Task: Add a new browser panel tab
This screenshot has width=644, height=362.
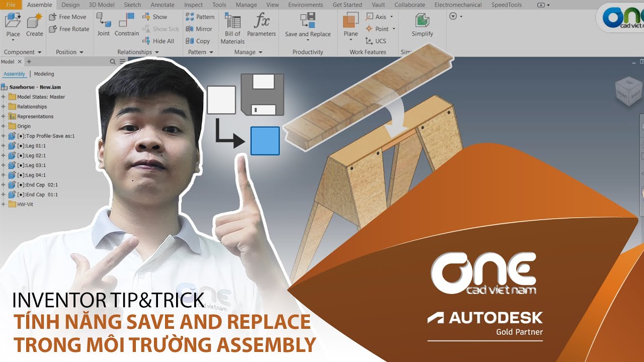Action: click(x=29, y=61)
